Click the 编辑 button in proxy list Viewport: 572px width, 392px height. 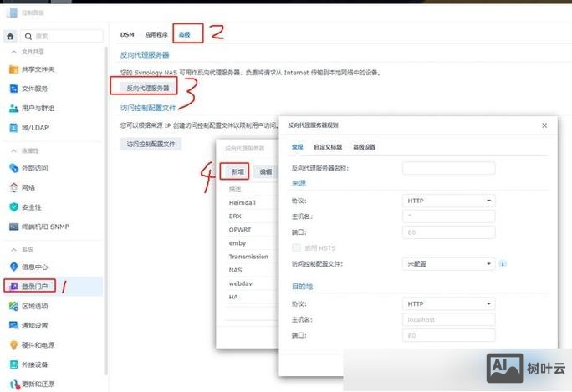(x=266, y=171)
